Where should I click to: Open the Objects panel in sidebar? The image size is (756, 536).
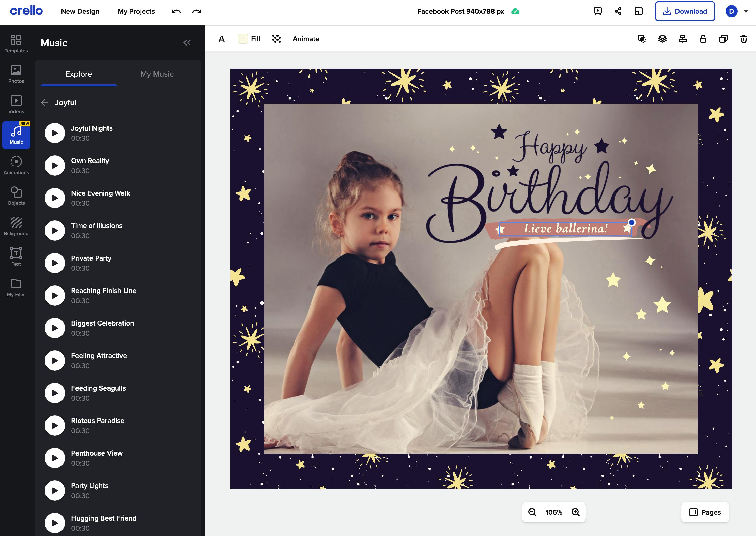pyautogui.click(x=16, y=196)
